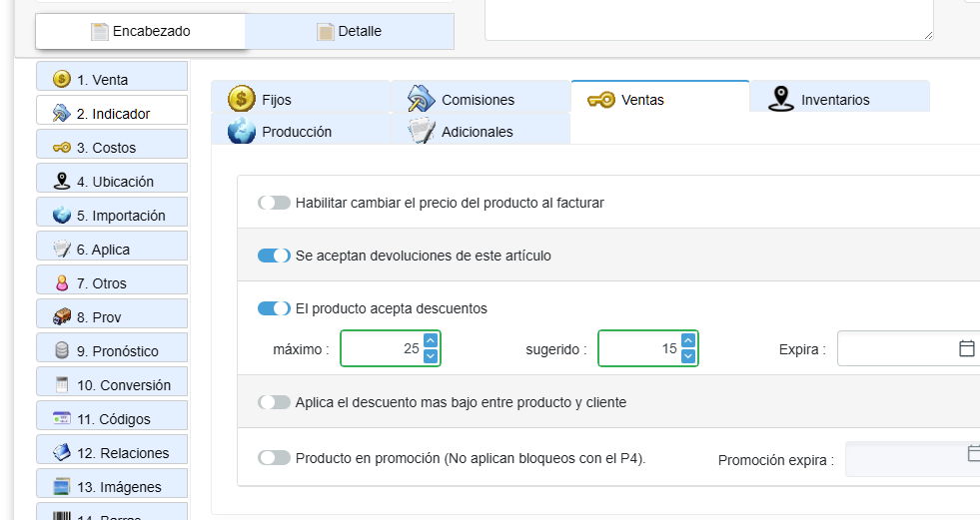The image size is (980, 520).
Task: Click the notepad icon on Adicionales
Action: (422, 131)
